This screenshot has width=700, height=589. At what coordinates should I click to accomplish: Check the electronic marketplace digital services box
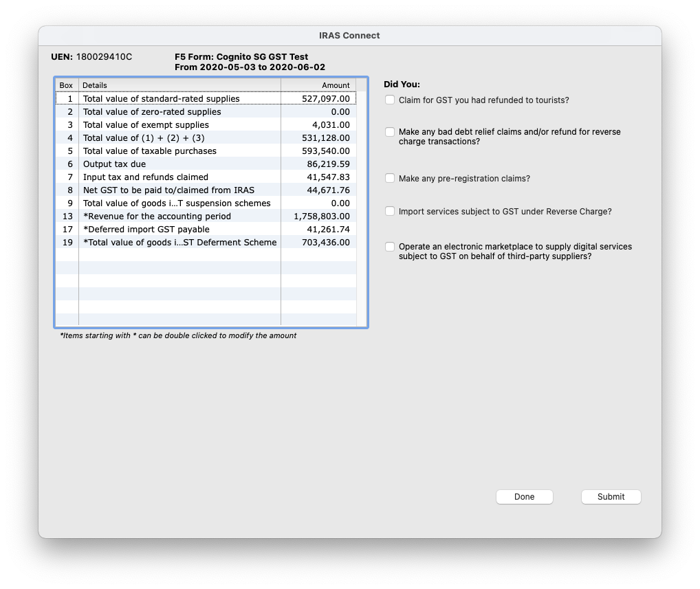pyautogui.click(x=390, y=247)
